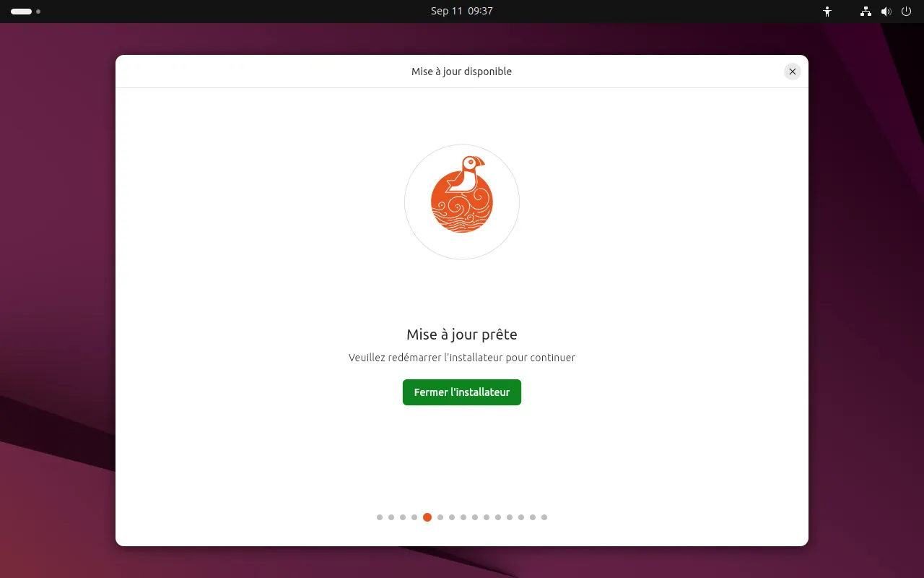This screenshot has height=578, width=924.
Task: Open the Sep 11 09:37 clock menu
Action: [462, 12]
